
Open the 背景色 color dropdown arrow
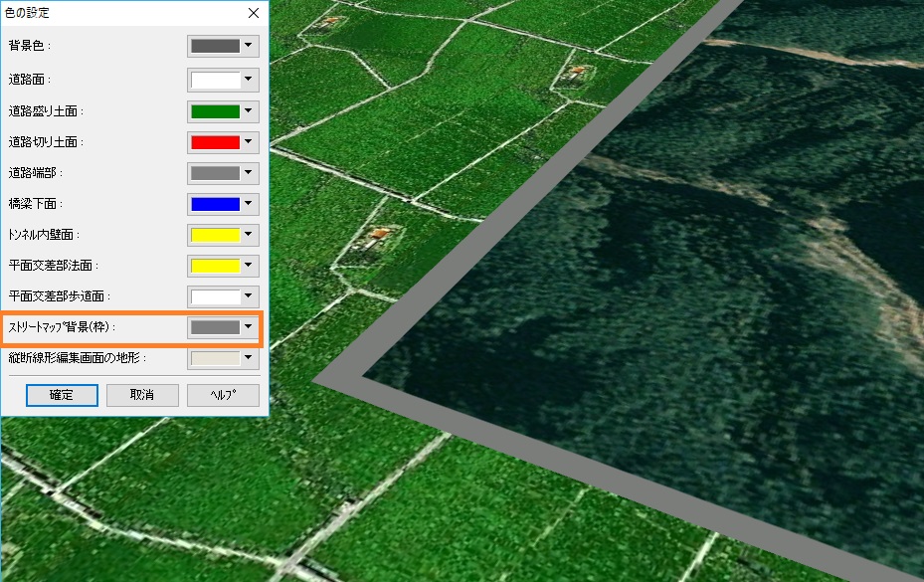[x=249, y=46]
